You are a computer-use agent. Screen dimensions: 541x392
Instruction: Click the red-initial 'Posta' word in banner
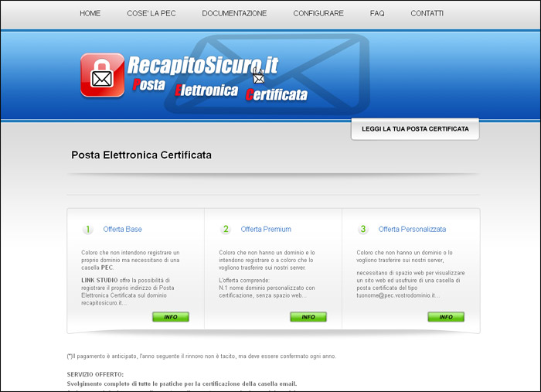point(148,84)
